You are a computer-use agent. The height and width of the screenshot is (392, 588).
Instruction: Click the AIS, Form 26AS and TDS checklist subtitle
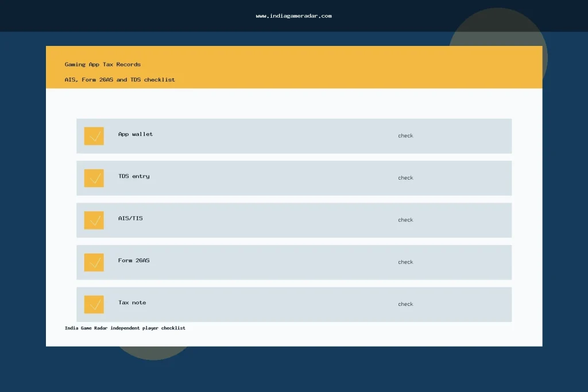click(119, 79)
